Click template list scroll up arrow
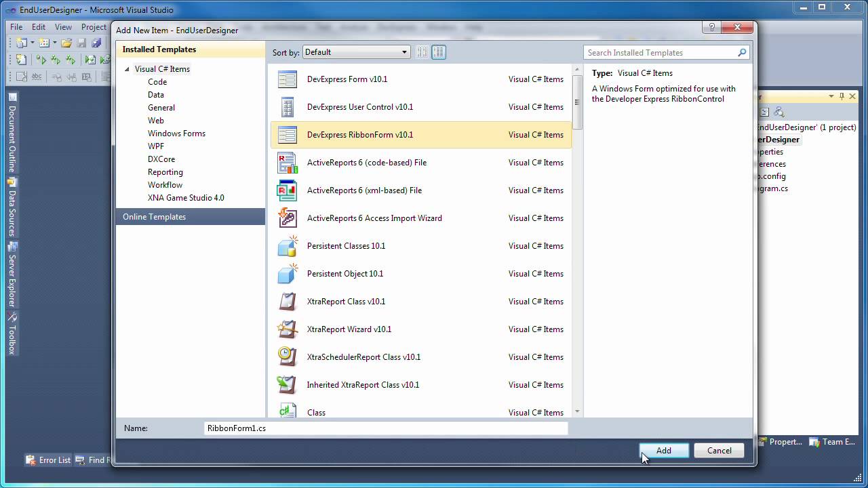The image size is (868, 488). click(x=577, y=70)
